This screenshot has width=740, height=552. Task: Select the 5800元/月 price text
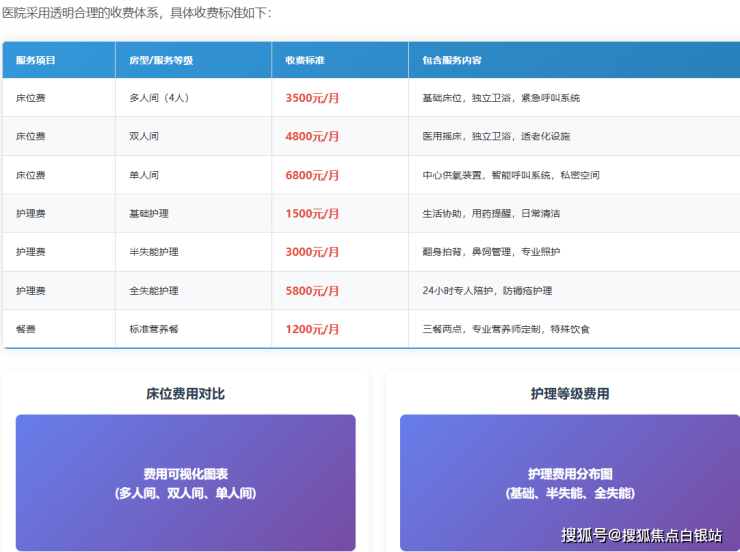point(312,290)
